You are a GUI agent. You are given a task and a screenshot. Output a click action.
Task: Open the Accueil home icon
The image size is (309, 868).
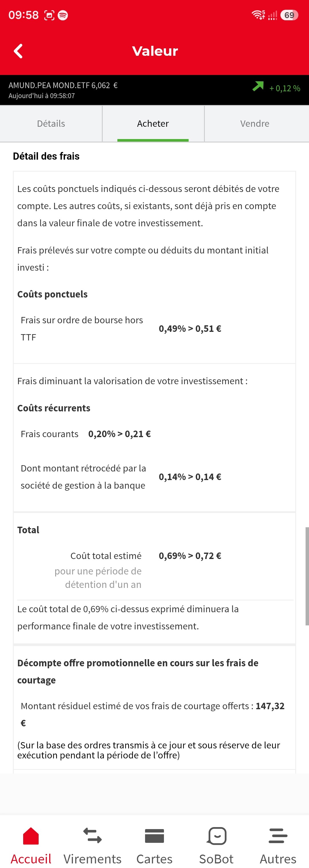pyautogui.click(x=31, y=835)
